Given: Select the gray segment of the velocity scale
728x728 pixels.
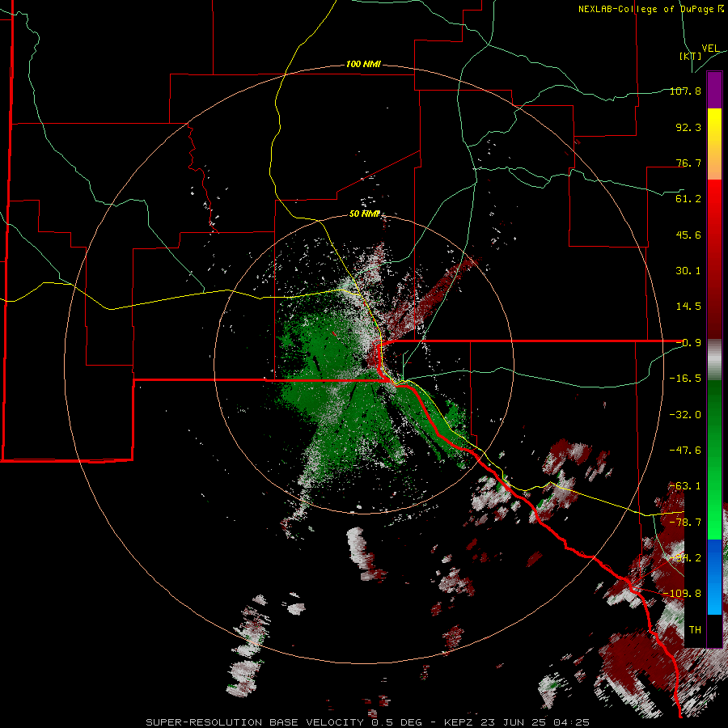Looking at the screenshot, I should 714,360.
